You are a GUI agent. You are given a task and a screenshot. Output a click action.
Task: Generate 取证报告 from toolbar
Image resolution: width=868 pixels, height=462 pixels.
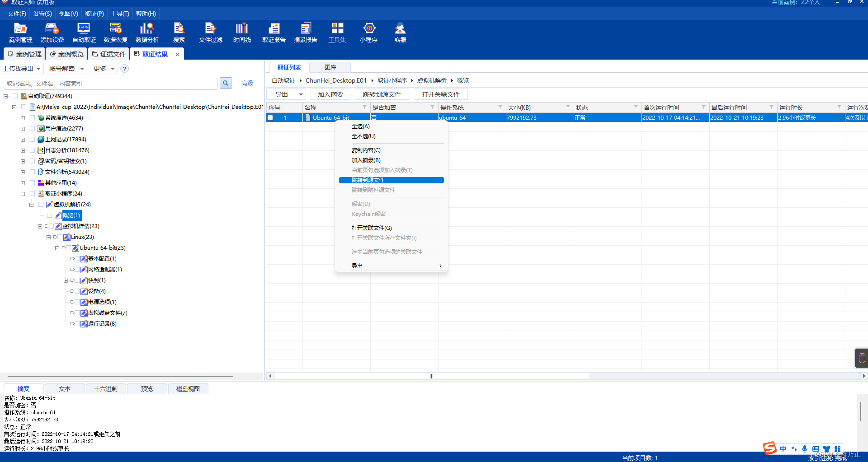point(274,33)
